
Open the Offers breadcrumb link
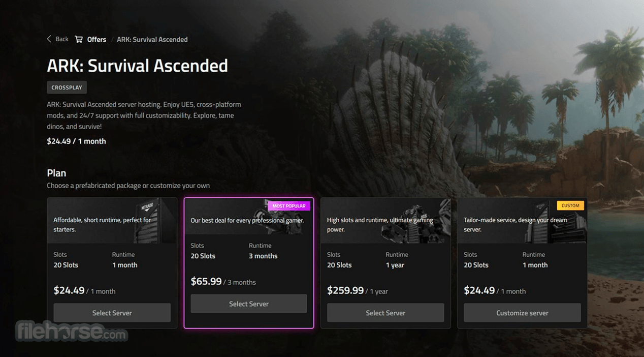96,39
